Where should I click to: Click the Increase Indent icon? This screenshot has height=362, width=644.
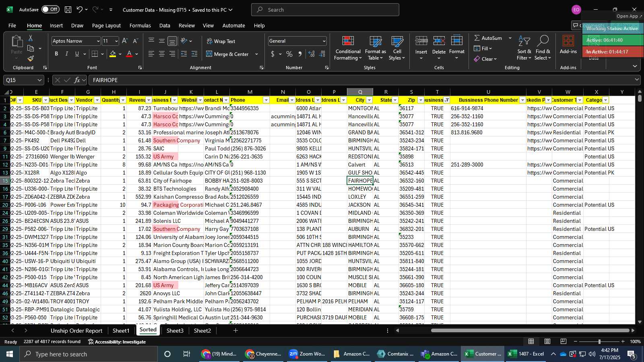coord(194,54)
